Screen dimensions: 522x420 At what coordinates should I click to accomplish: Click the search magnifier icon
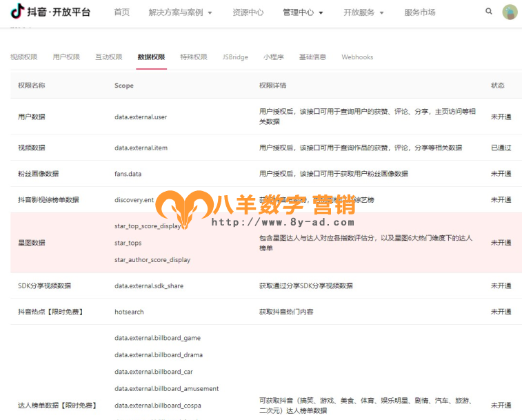tap(489, 12)
